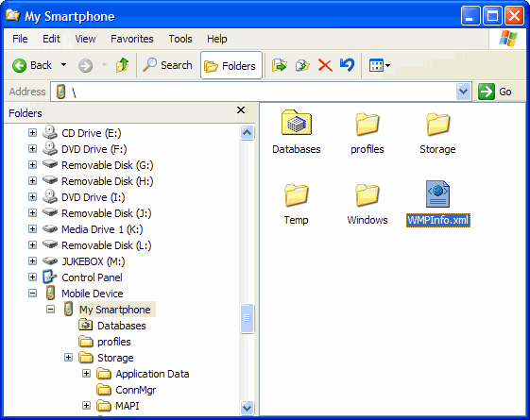Click the Undo toolbar icon
The height and width of the screenshot is (420, 530).
[347, 65]
